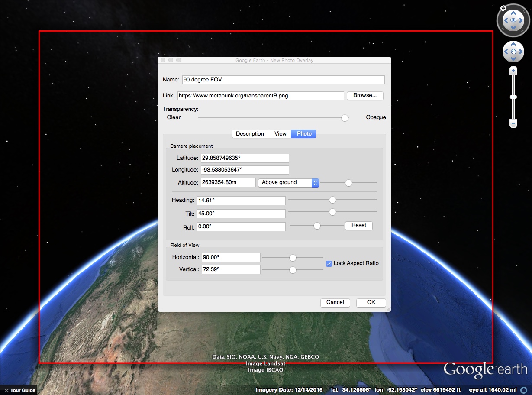Click the Transparency slider handle
Image resolution: width=532 pixels, height=395 pixels.
345,118
